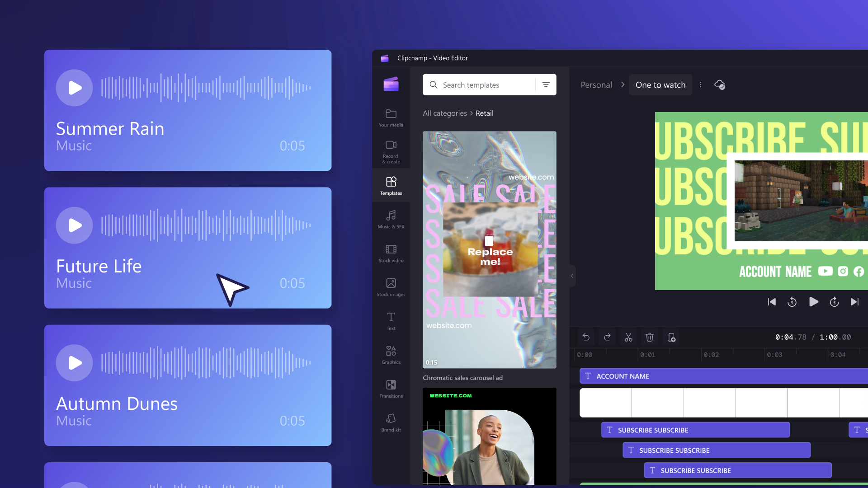Click the undo button in timeline
The image size is (868, 488).
pyautogui.click(x=585, y=337)
